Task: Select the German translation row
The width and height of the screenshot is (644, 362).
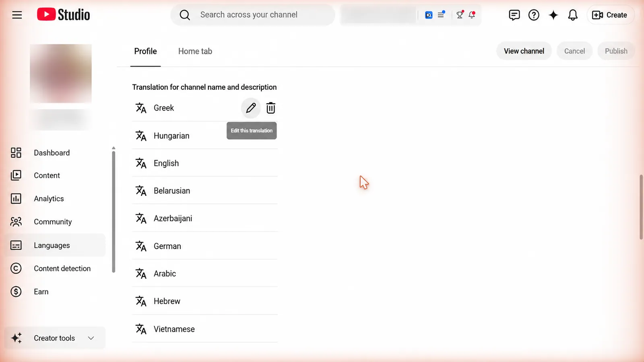Action: [205, 246]
